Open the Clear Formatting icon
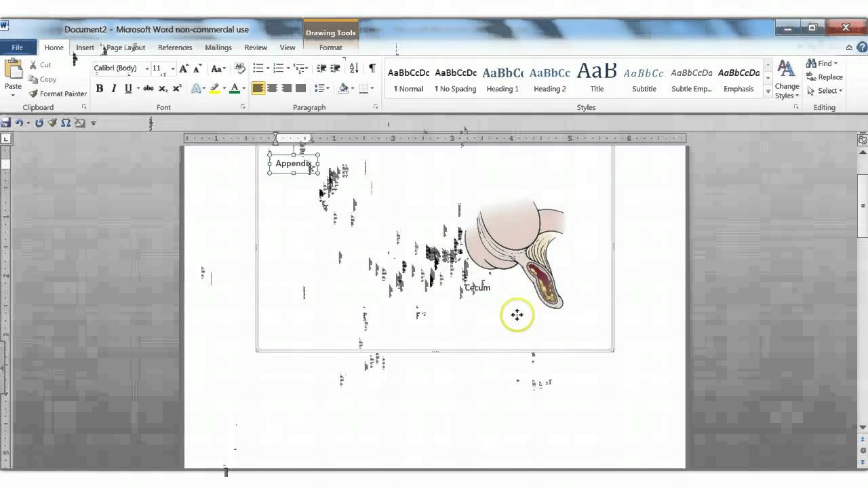Image resolution: width=868 pixels, height=488 pixels. click(239, 68)
